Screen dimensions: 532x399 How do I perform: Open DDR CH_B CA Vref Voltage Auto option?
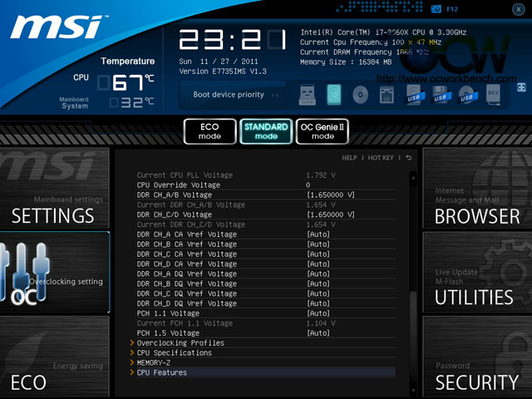[x=318, y=244]
